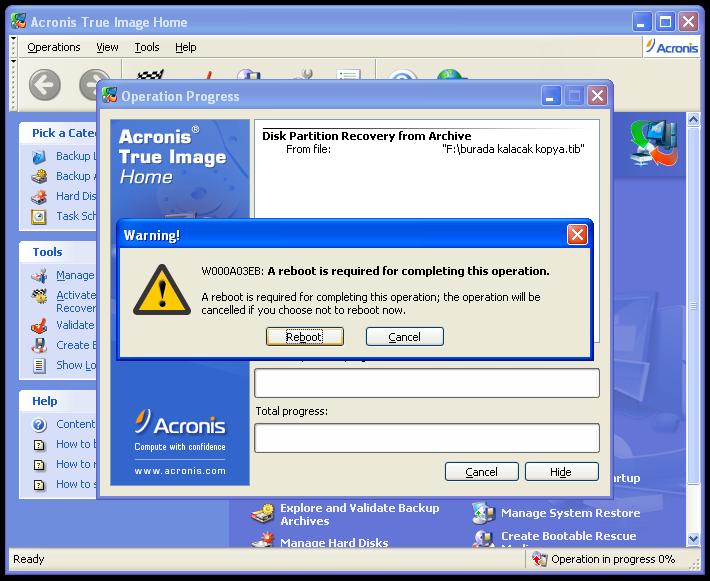Screen dimensions: 710x581
Task: Minimize the Operation Progress window
Action: click(x=550, y=96)
